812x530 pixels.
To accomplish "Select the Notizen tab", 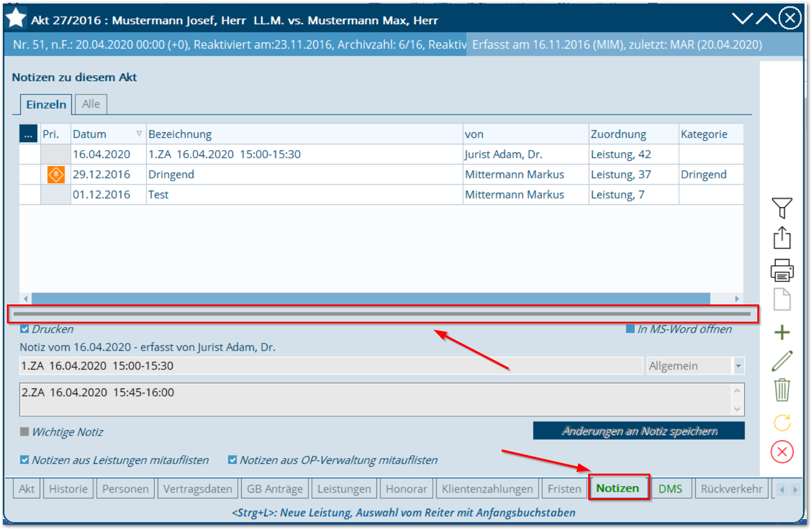I will tap(618, 488).
